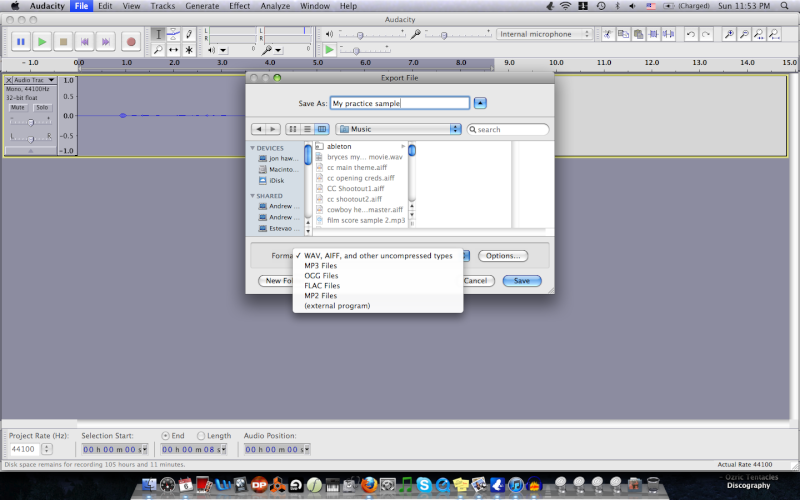Click the Zoom In magnifier
The height and width of the screenshot is (500, 800).
[x=729, y=34]
